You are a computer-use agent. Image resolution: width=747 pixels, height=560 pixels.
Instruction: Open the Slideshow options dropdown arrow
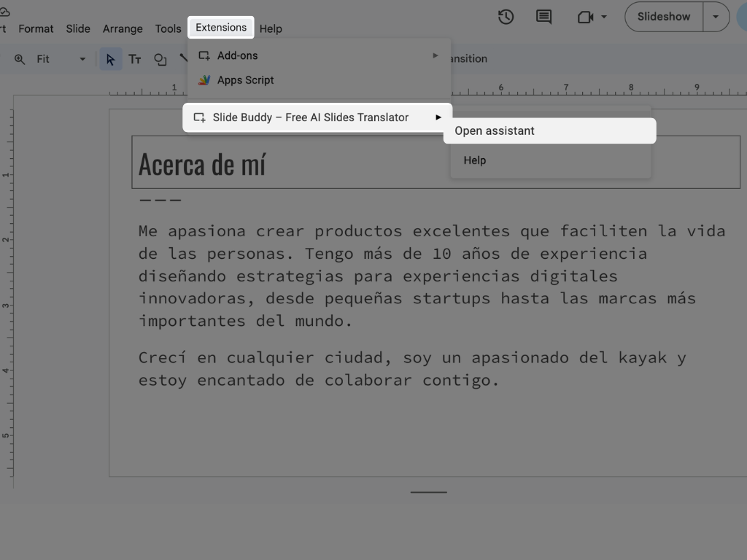tap(716, 17)
